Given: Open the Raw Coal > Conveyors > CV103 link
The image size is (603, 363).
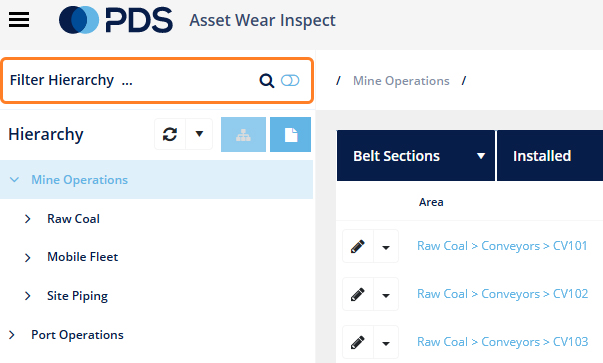Looking at the screenshot, I should click(503, 342).
